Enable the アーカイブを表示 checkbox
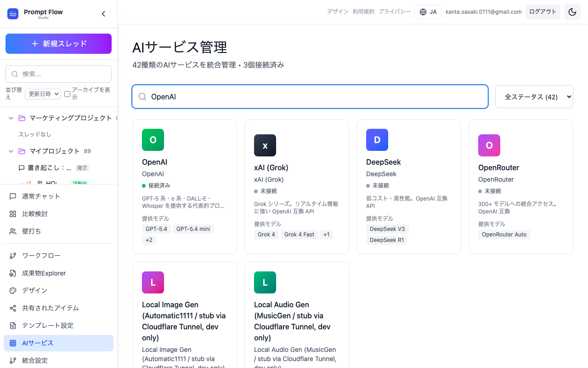This screenshot has height=368, width=588. [x=67, y=94]
